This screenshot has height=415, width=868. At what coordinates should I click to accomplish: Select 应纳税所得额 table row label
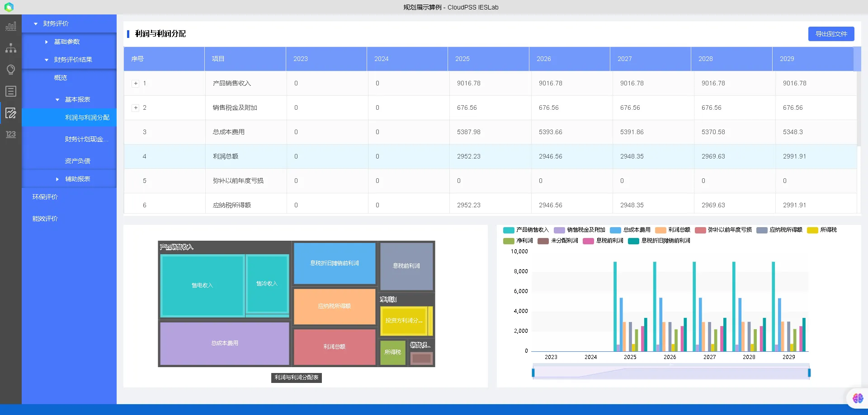tap(232, 205)
